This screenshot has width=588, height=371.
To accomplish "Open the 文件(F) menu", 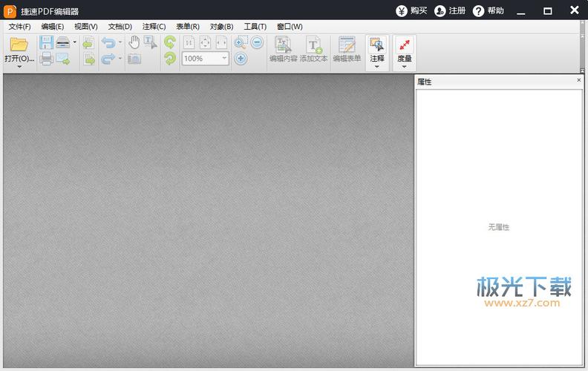I will (20, 27).
